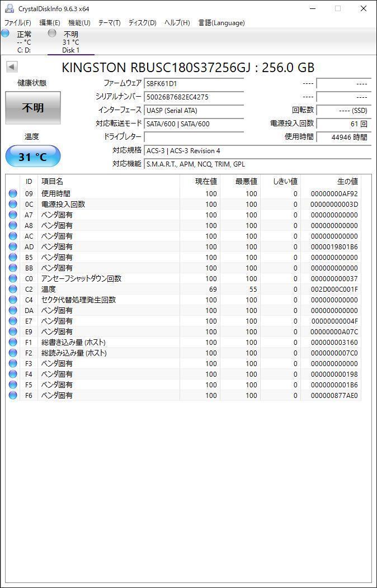Image resolution: width=377 pixels, height=588 pixels.
Task: Click status icon of row A7
Action: (x=13, y=215)
